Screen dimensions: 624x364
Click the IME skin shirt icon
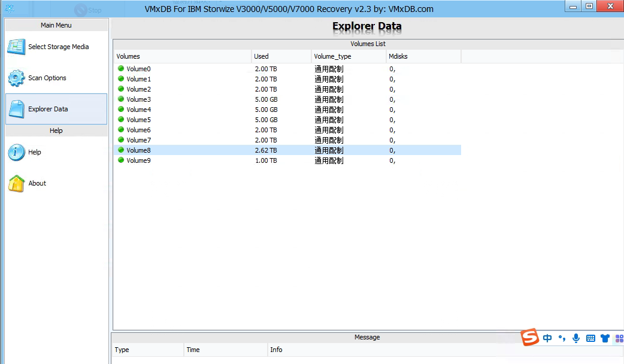[x=605, y=338]
